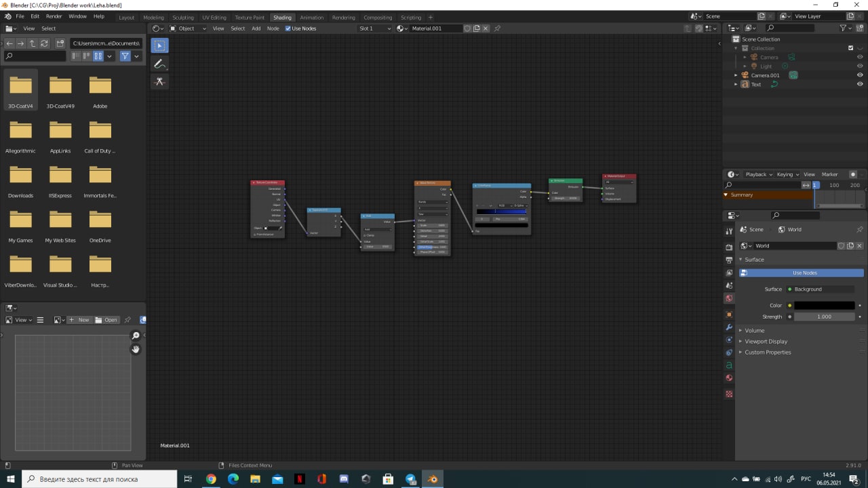Switch to the Animation workspace tab
Image resolution: width=868 pixels, height=488 pixels.
coord(312,18)
